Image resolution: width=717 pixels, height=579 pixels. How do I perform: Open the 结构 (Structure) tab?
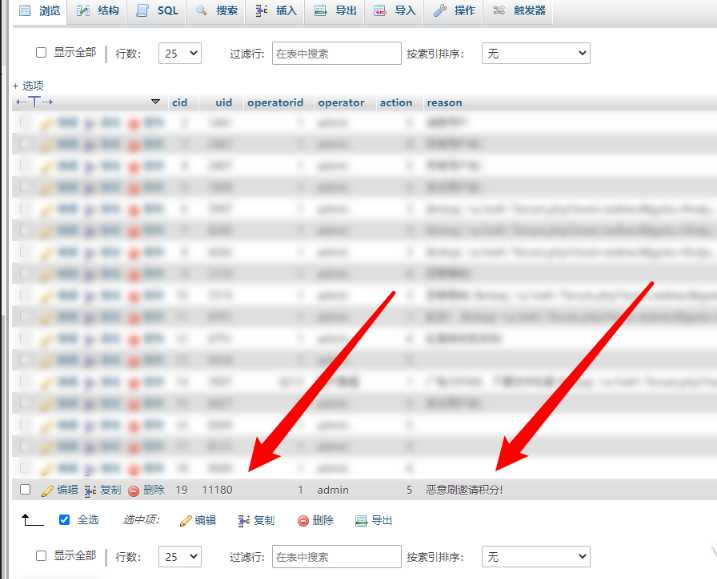point(97,11)
